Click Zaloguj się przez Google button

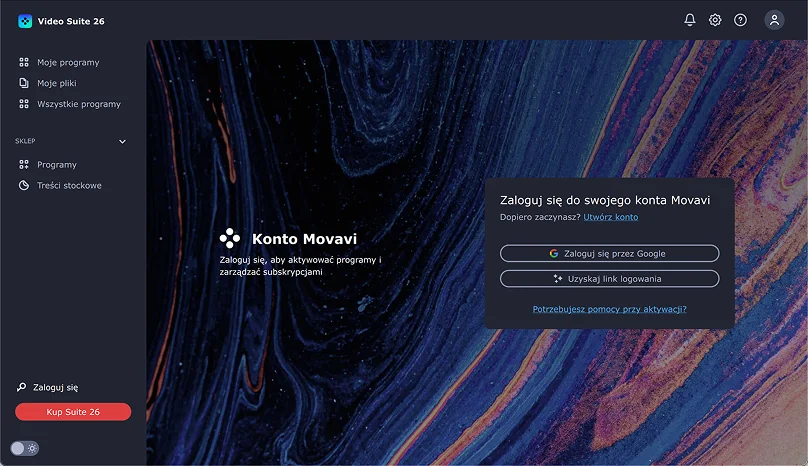point(610,253)
